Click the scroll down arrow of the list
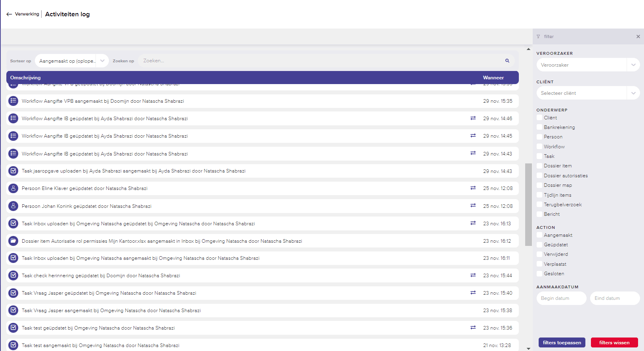 point(528,349)
